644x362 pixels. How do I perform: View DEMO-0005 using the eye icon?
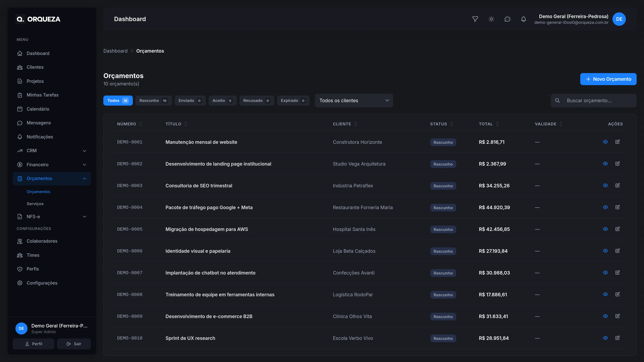(605, 229)
